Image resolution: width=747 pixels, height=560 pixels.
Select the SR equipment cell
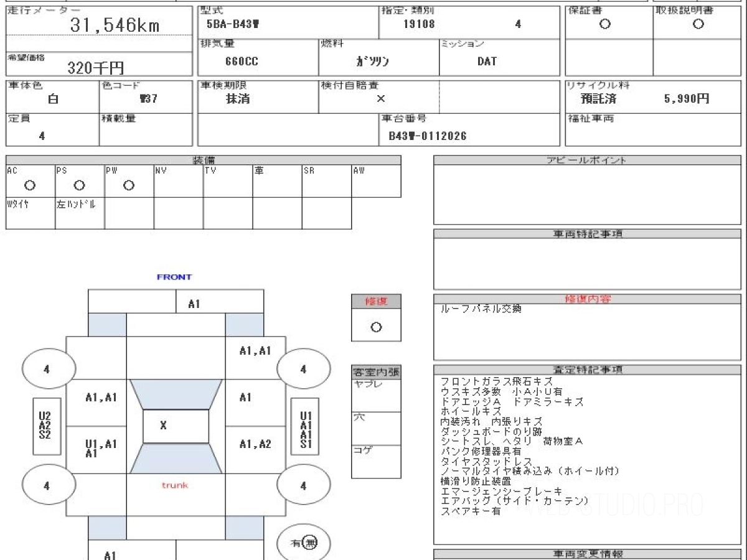pos(327,181)
